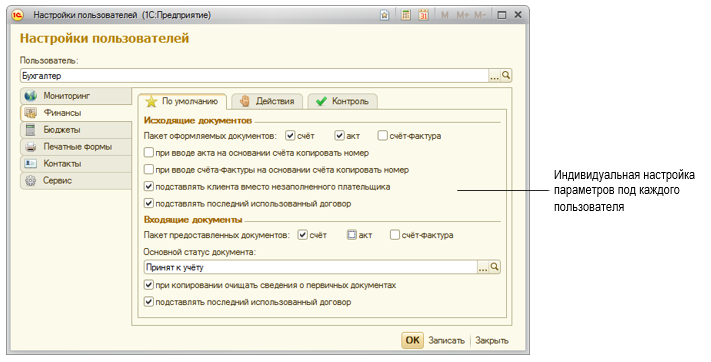Open the Печатные формы printer section
Screen dimensions: 711x362
coord(76,147)
